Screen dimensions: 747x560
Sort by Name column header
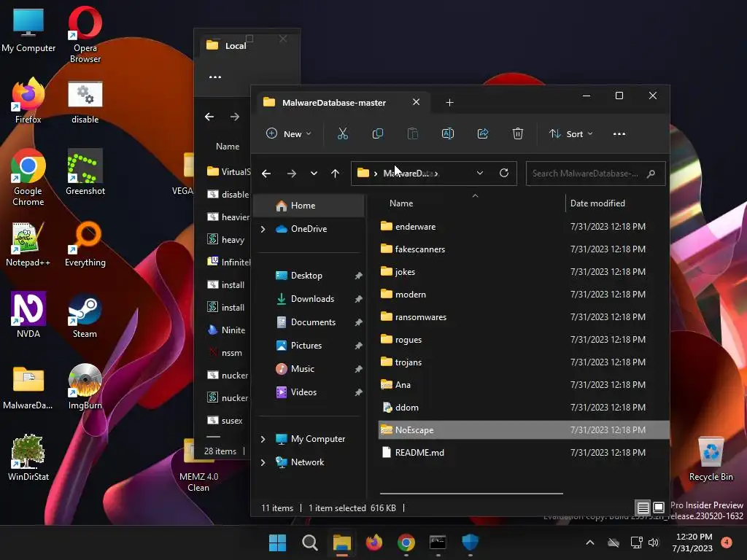(x=401, y=203)
